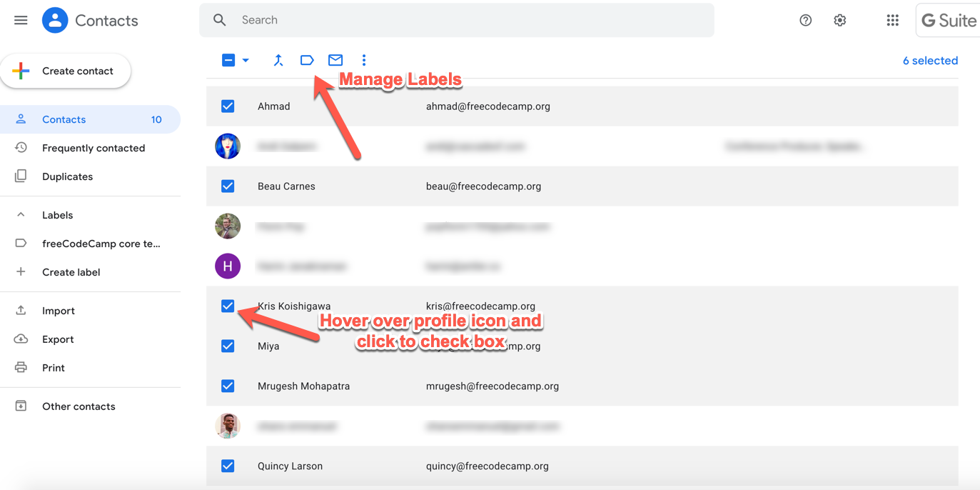The image size is (980, 490).
Task: Click quincy@freecodecamp.org email
Action: click(x=488, y=466)
